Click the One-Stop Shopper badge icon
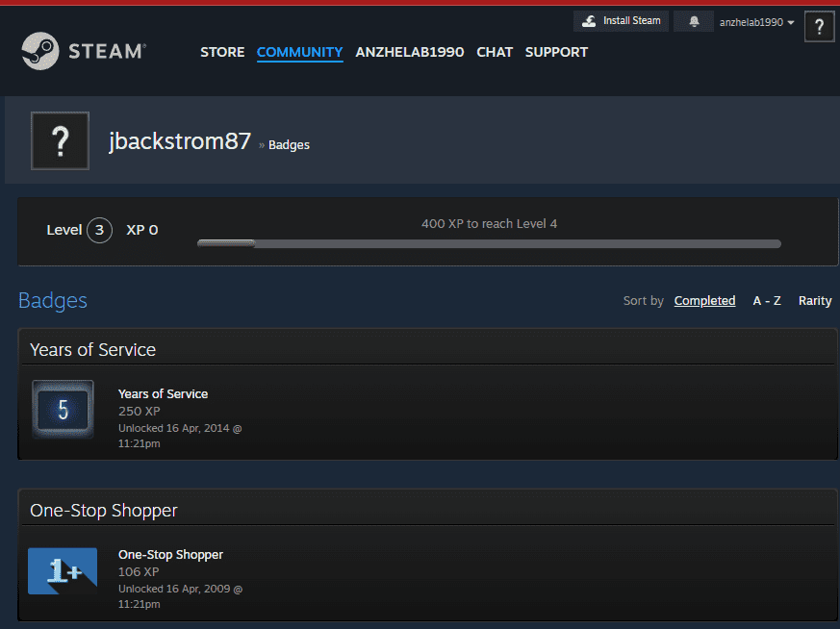 [63, 571]
